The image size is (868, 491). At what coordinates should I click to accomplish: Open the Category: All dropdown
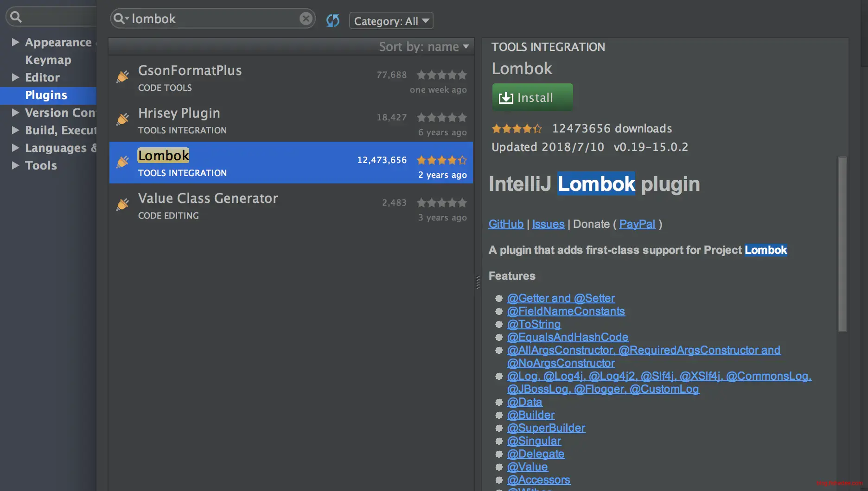point(391,21)
